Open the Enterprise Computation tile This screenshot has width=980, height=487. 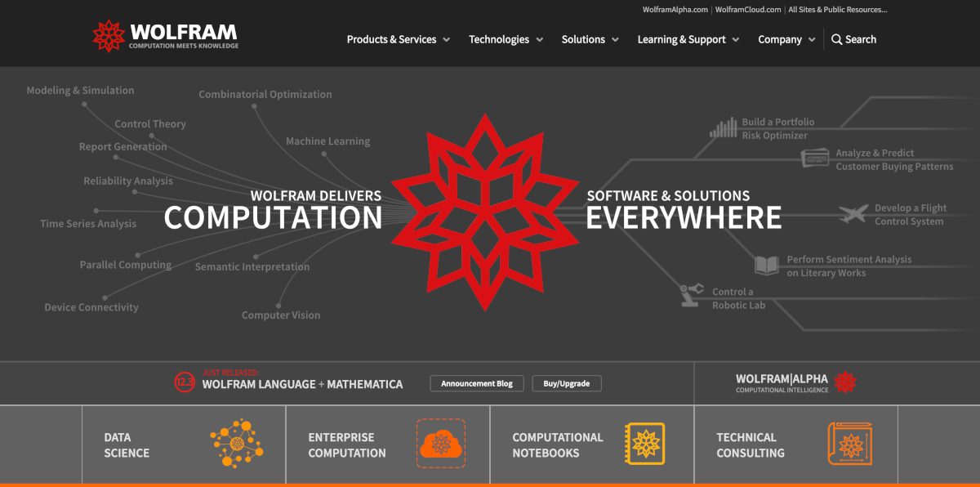(388, 445)
